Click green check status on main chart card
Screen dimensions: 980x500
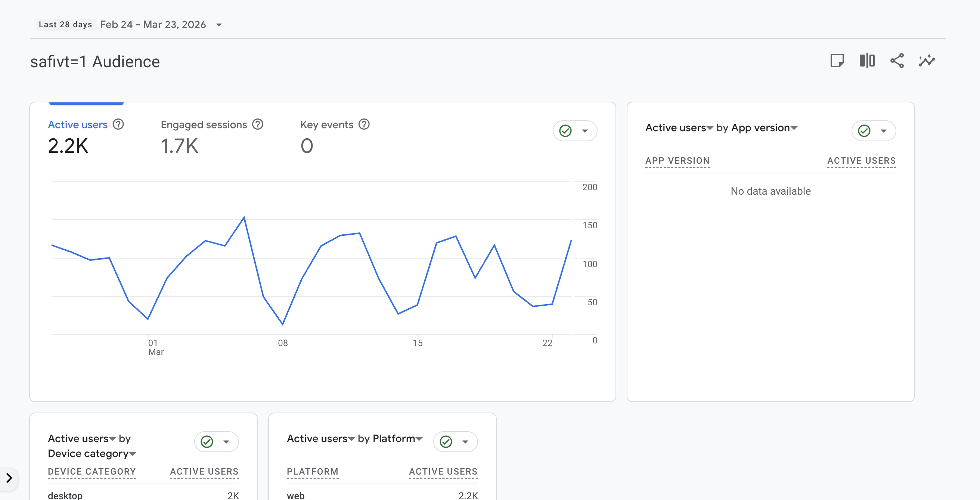(x=565, y=131)
